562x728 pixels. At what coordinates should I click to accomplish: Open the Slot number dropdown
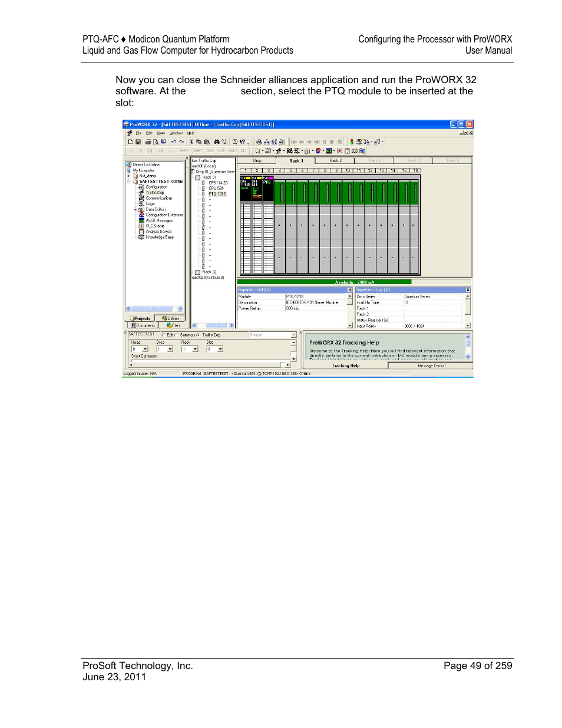pos(220,349)
